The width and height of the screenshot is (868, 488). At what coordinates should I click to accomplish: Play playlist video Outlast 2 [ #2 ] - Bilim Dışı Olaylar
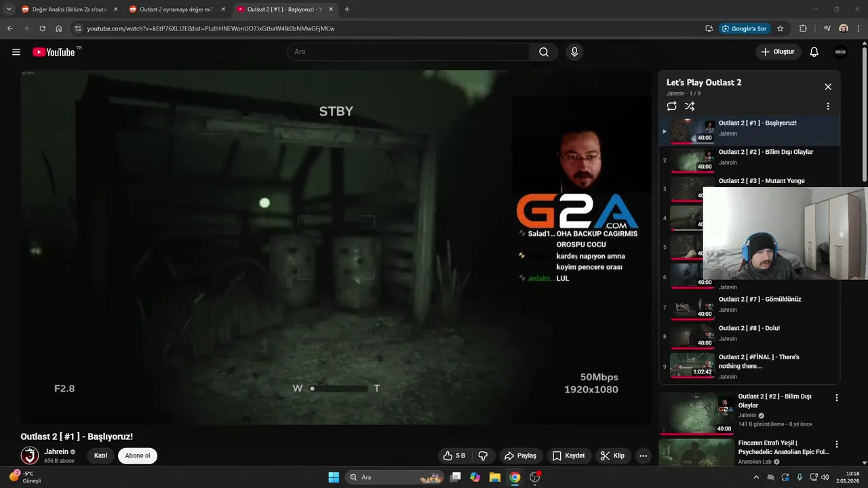click(749, 160)
